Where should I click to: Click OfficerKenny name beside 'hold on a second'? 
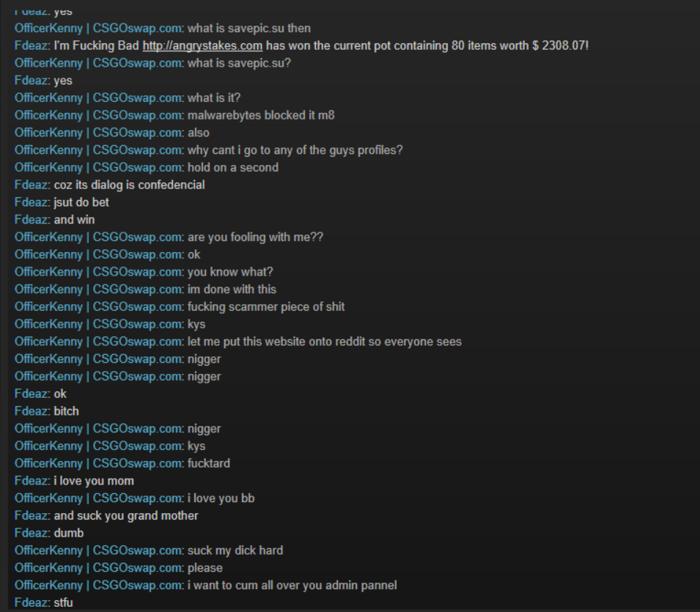point(98,168)
